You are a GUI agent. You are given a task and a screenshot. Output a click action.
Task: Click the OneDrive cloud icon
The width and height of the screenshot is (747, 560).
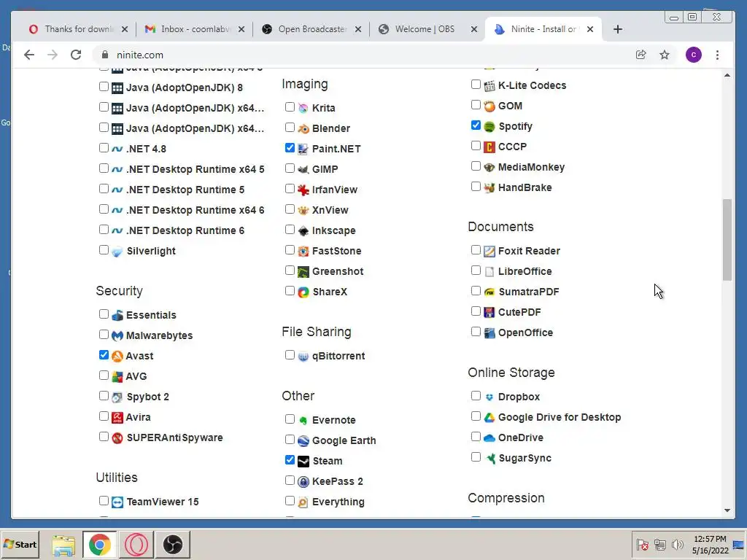point(489,437)
